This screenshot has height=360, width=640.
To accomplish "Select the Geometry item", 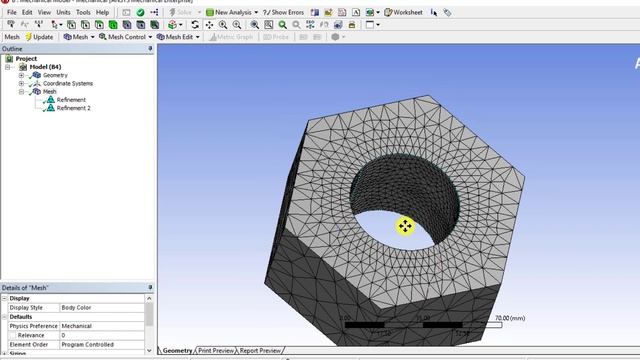I will coord(55,75).
